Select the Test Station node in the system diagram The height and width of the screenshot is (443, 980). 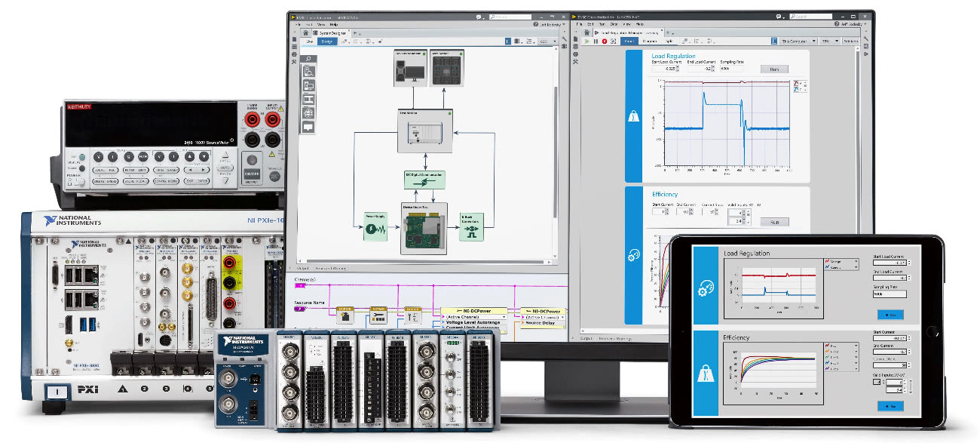(x=425, y=131)
